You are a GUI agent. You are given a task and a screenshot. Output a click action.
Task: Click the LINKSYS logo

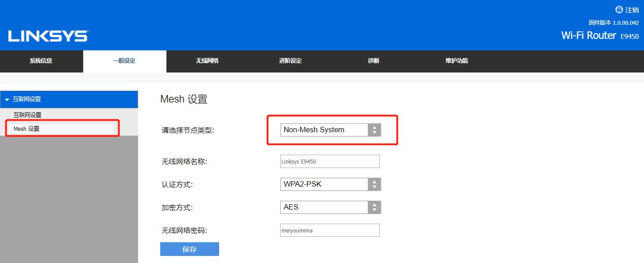(47, 36)
